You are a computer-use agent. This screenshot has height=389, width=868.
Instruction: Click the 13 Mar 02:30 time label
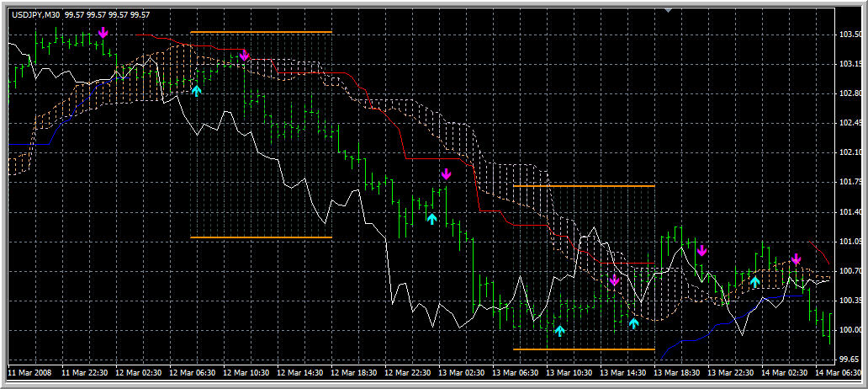461,373
